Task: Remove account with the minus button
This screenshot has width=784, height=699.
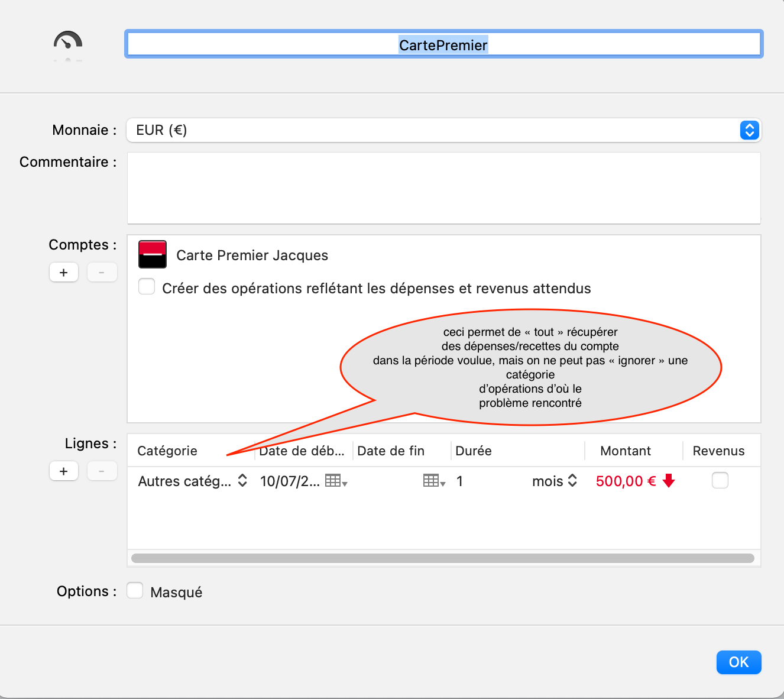Action: (102, 273)
